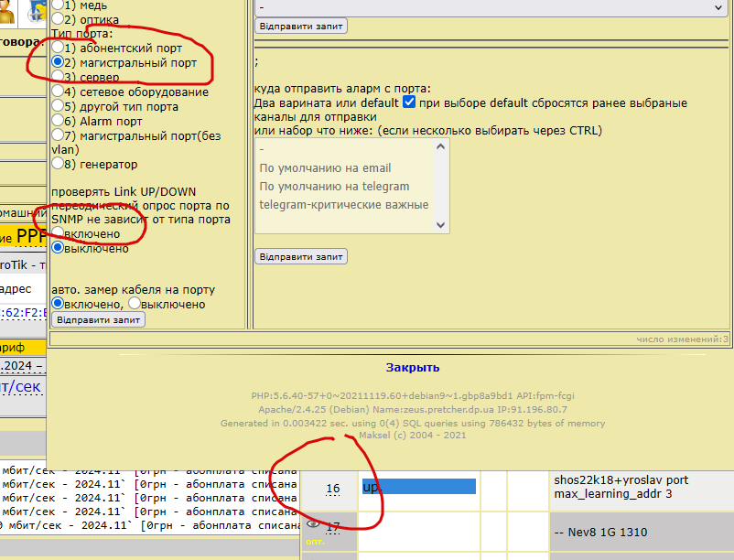Select 'telegram-критические важные' list option
The height and width of the screenshot is (560, 734).
pyautogui.click(x=345, y=204)
